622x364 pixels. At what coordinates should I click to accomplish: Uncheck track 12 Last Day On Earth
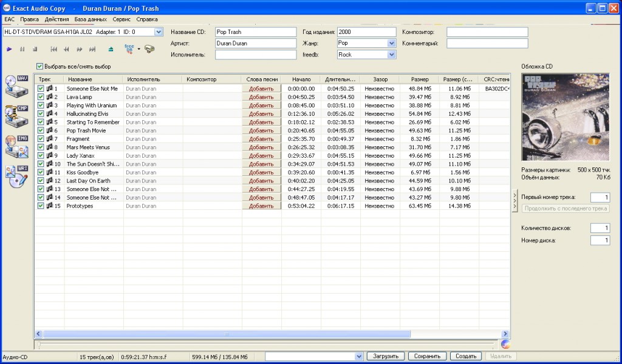[41, 181]
